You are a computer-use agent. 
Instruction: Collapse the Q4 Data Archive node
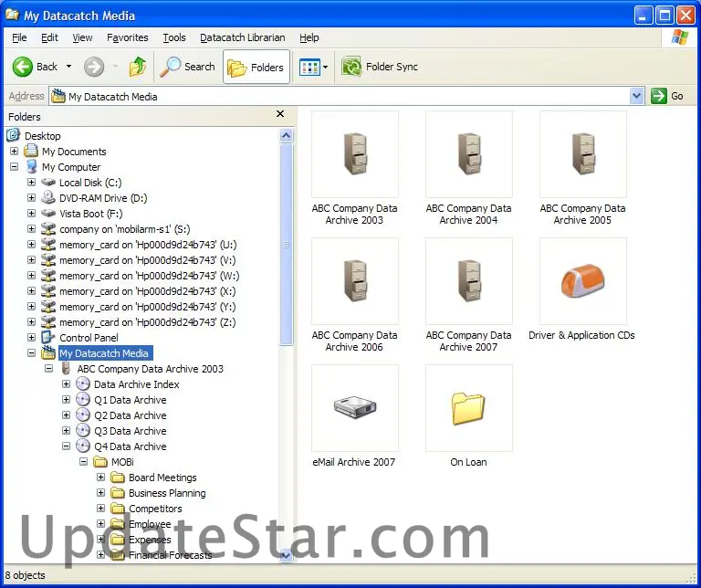click(66, 446)
